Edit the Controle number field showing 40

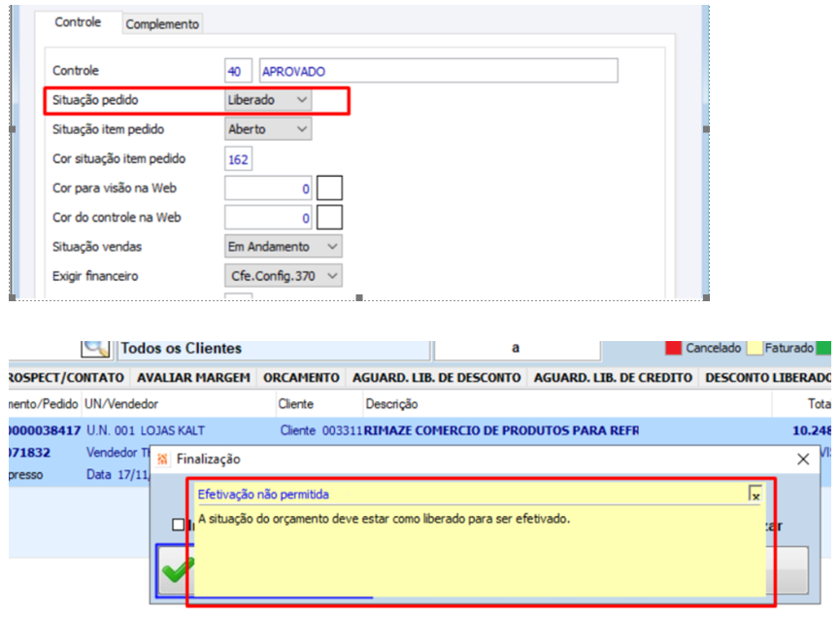point(238,71)
